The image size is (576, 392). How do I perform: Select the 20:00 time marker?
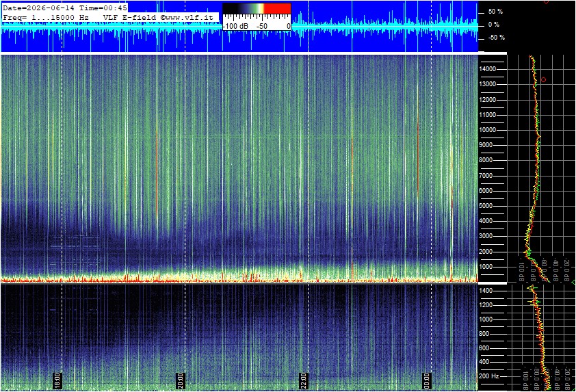pyautogui.click(x=181, y=380)
